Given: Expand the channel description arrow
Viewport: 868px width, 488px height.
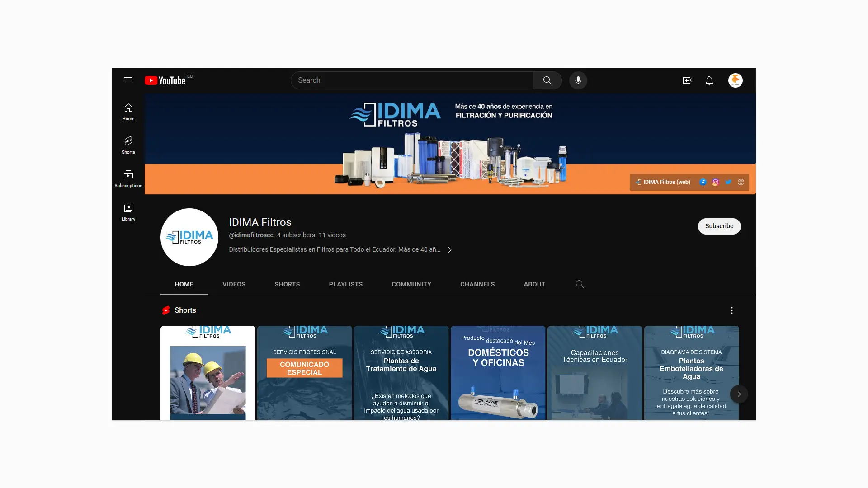Looking at the screenshot, I should coord(449,250).
